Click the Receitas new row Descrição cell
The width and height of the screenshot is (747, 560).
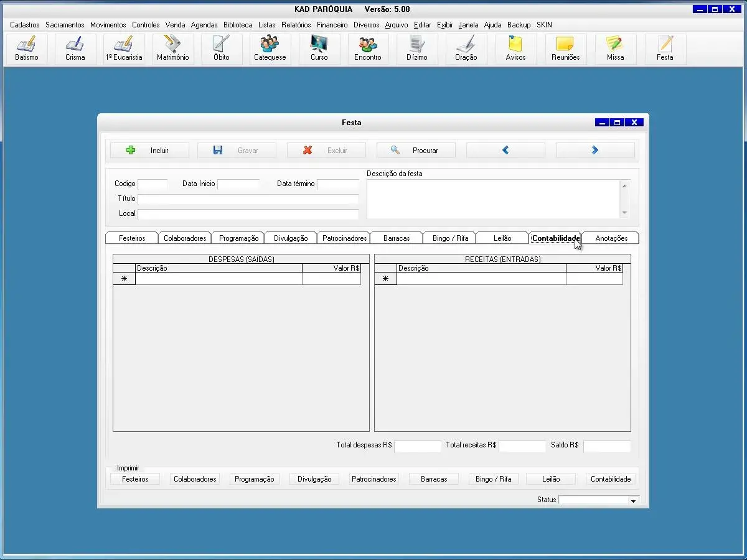(481, 279)
